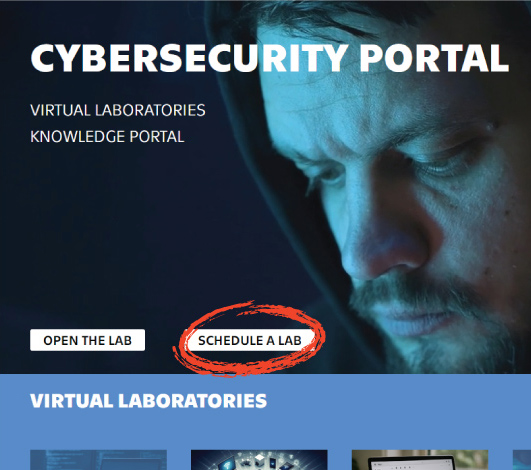The height and width of the screenshot is (470, 531).
Task: Open the connected devices lab thumbnail
Action: click(259, 460)
